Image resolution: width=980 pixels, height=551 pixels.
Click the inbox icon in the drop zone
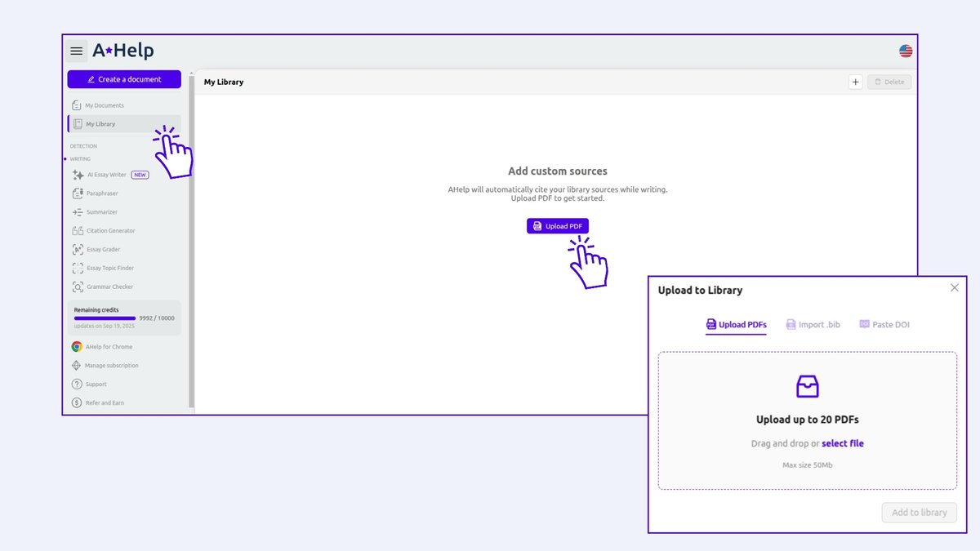808,386
